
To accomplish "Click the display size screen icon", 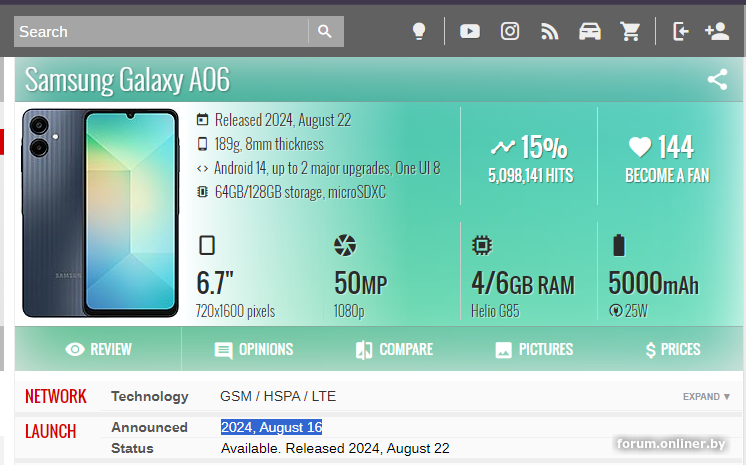I will click(x=206, y=246).
